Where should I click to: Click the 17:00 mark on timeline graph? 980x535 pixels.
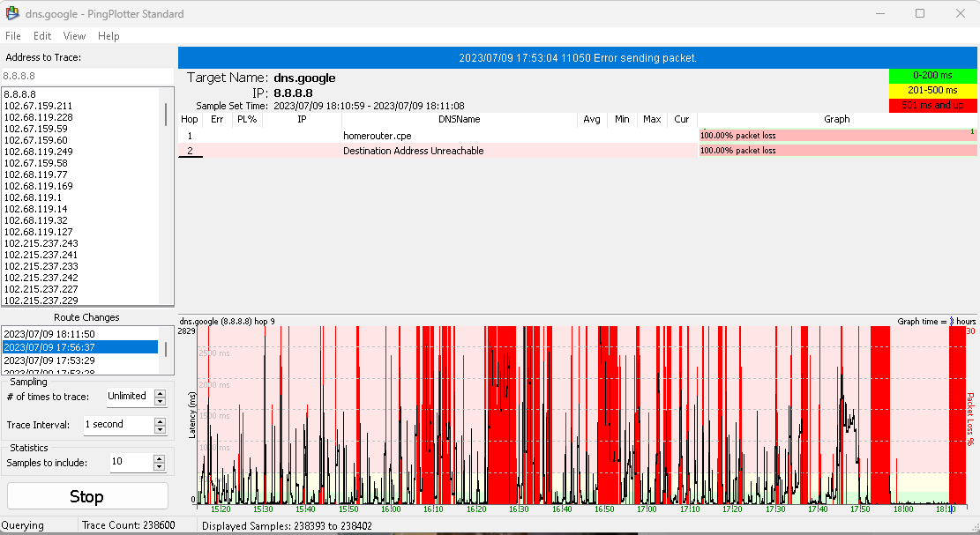(x=647, y=509)
